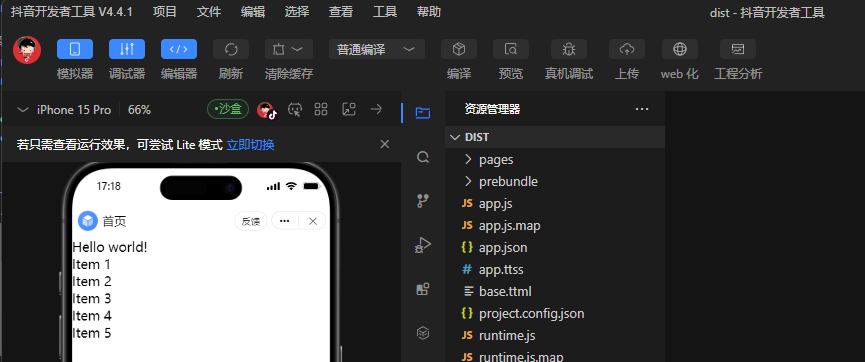This screenshot has height=362, width=865.
Task: Open app.json file
Action: tap(554, 248)
